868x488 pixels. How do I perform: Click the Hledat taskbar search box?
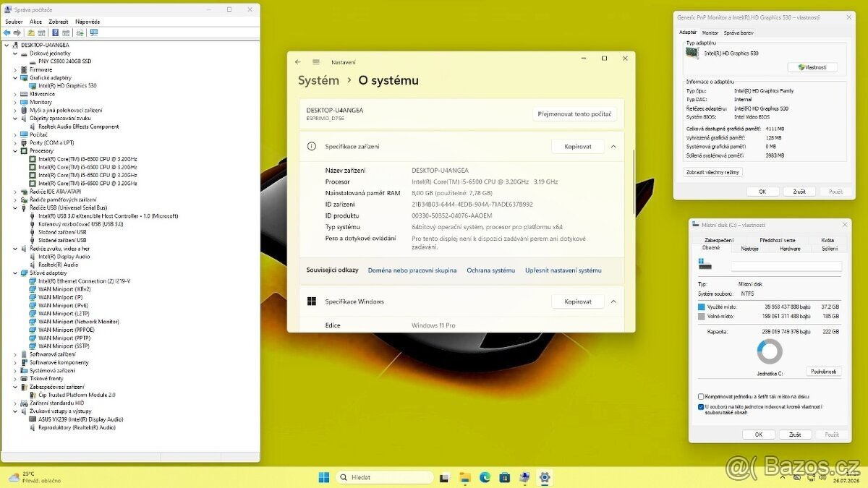(384, 477)
